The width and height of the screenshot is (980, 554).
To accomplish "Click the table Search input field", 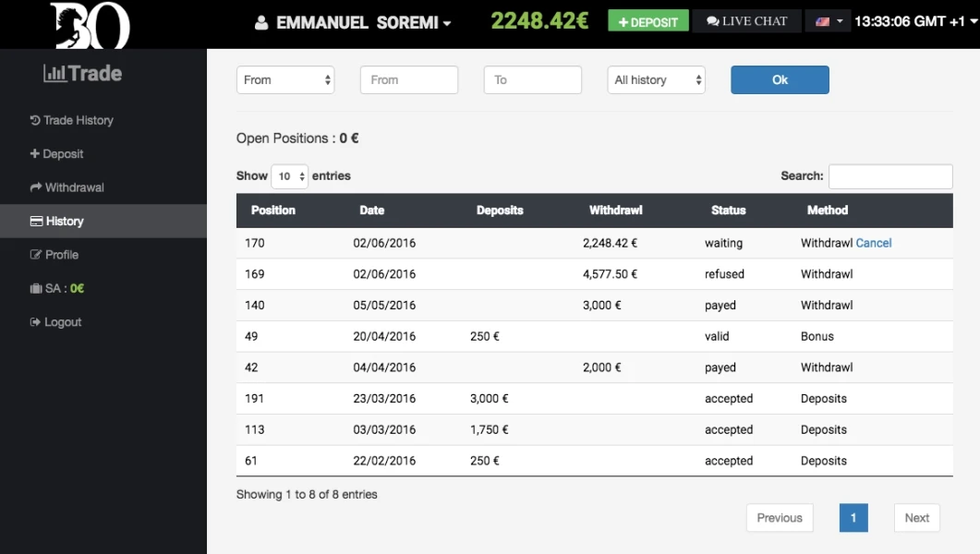I will point(889,176).
